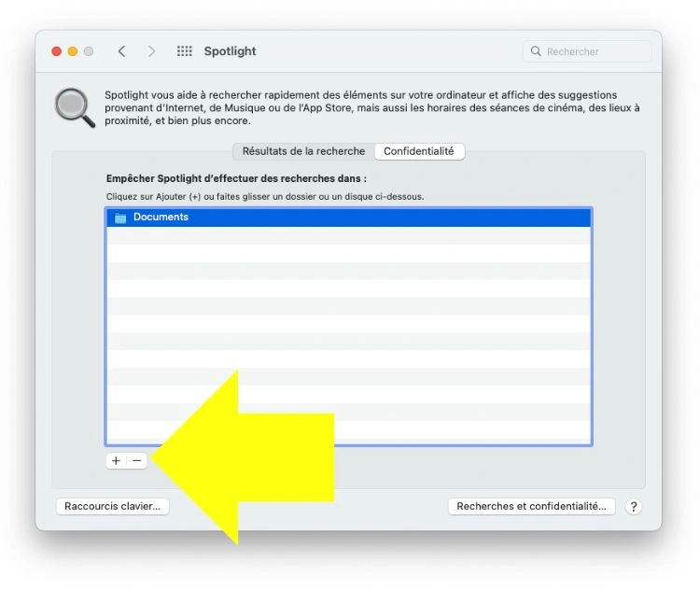Image resolution: width=700 pixels, height=589 pixels.
Task: Add a folder with the plus button
Action: pos(116,461)
